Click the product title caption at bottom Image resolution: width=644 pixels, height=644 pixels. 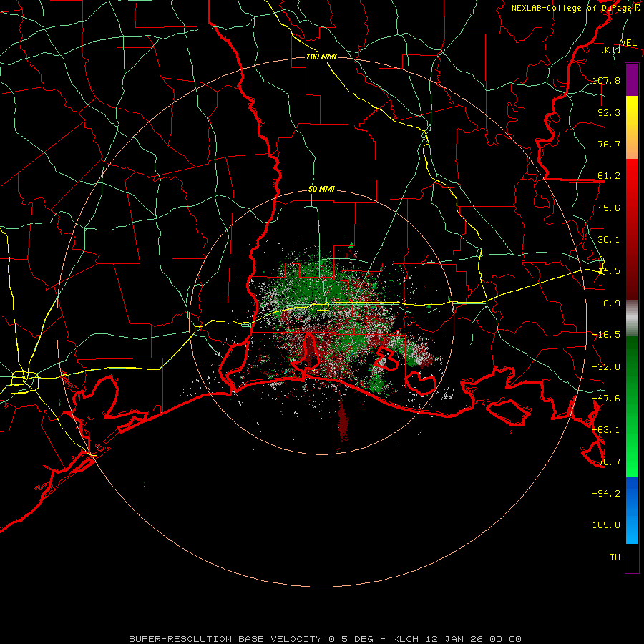click(x=326, y=639)
